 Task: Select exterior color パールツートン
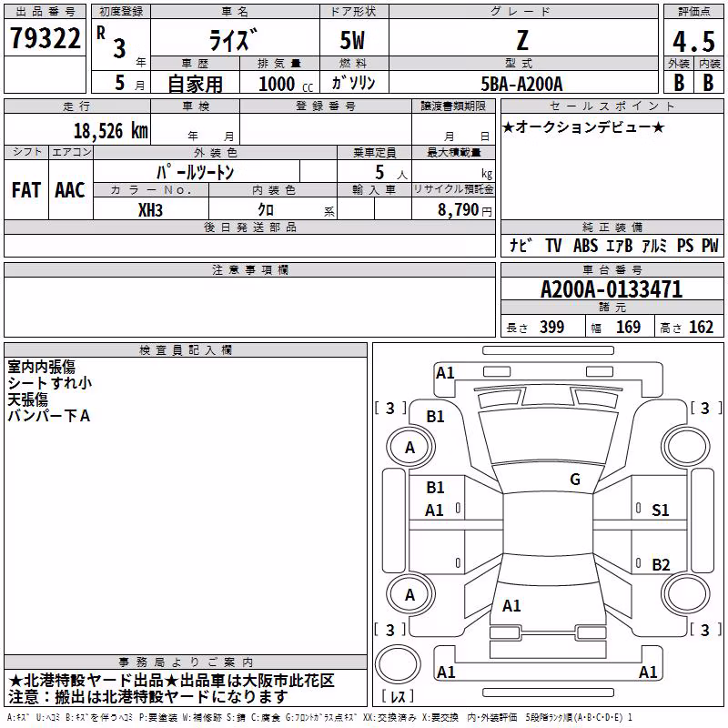195,172
